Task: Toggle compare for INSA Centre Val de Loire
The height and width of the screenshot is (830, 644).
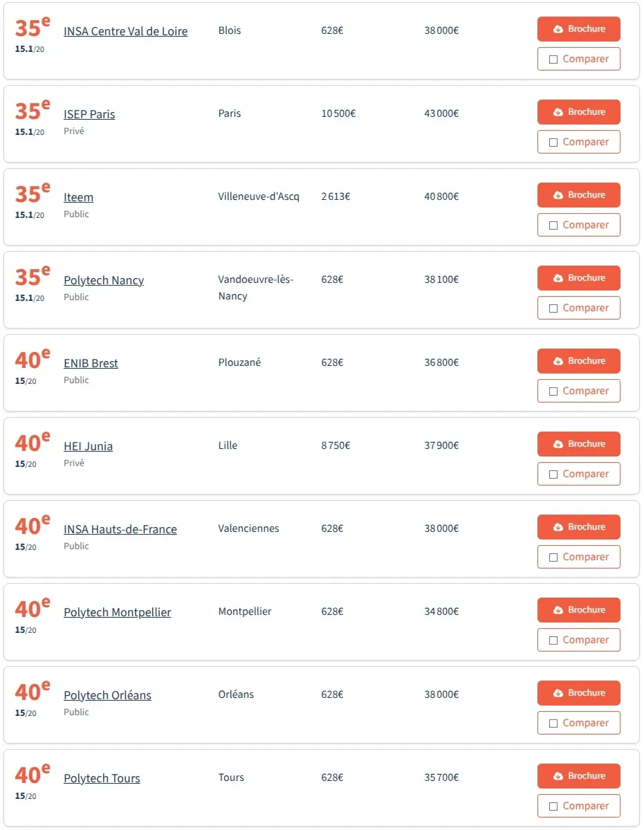Action: point(553,59)
